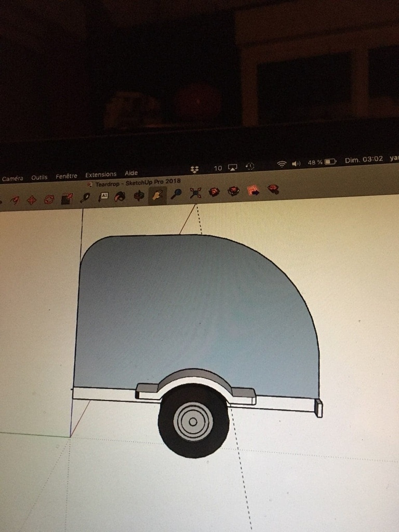Viewport: 399px width, 532px height.
Task: Open the Dropbox menu bar icon
Action: 195,169
